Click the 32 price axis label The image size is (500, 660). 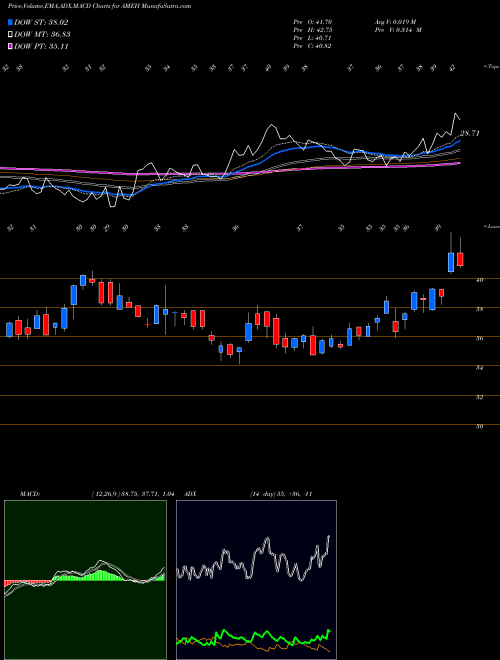(479, 397)
